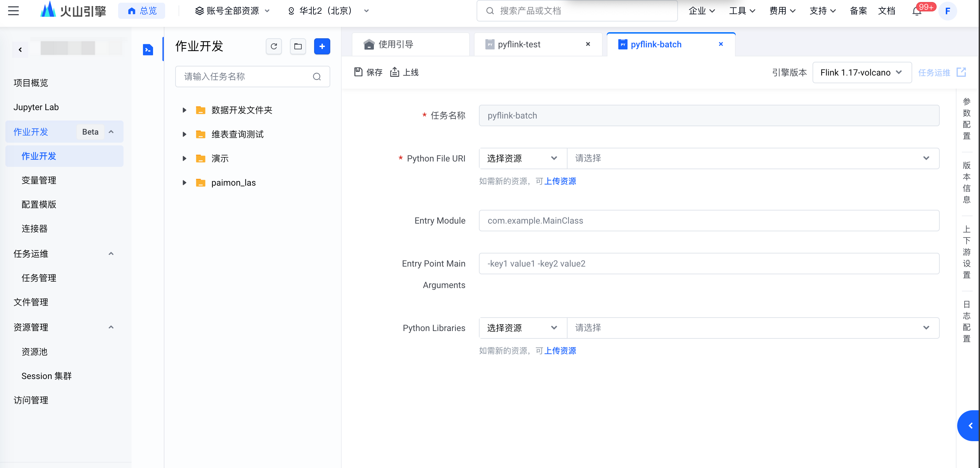This screenshot has height=468, width=980.
Task: Open Python File URI 请选择 dropdown
Action: [753, 158]
